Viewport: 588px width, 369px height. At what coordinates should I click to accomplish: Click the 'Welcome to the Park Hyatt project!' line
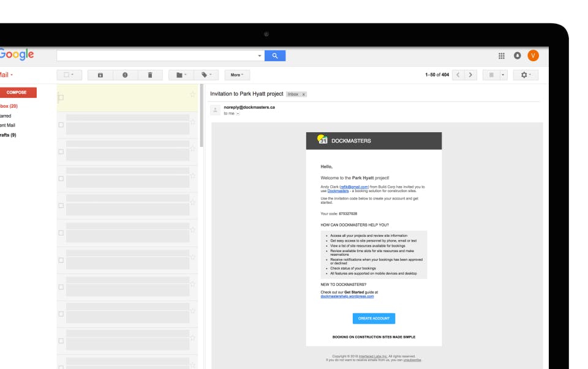pos(355,178)
